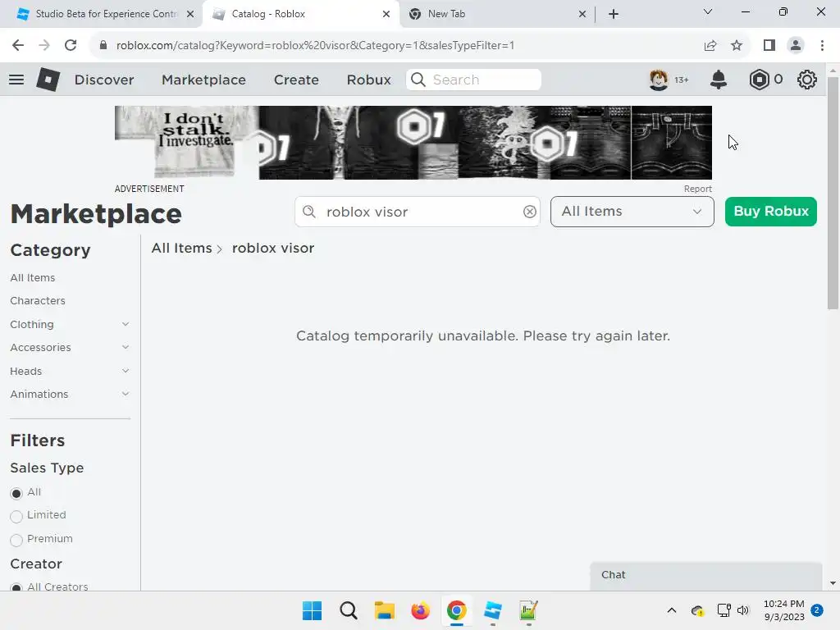Share this page from the address bar

(x=710, y=46)
